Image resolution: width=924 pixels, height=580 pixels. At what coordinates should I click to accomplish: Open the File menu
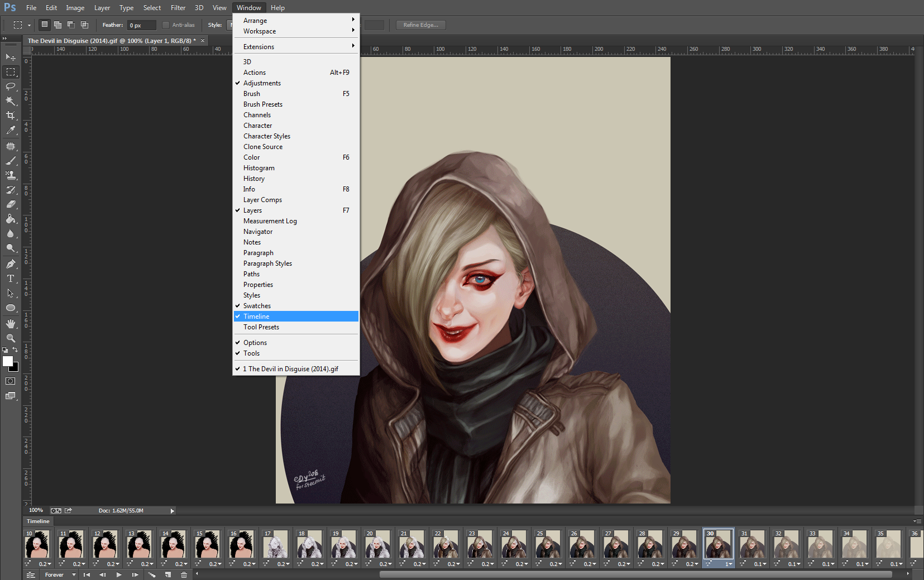(31, 8)
